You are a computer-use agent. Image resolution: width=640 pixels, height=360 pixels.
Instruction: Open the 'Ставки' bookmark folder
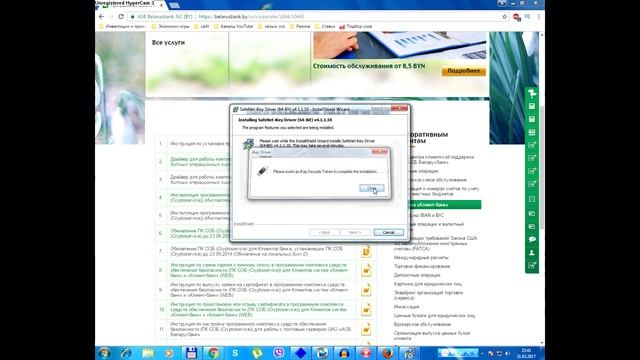pos(325,27)
